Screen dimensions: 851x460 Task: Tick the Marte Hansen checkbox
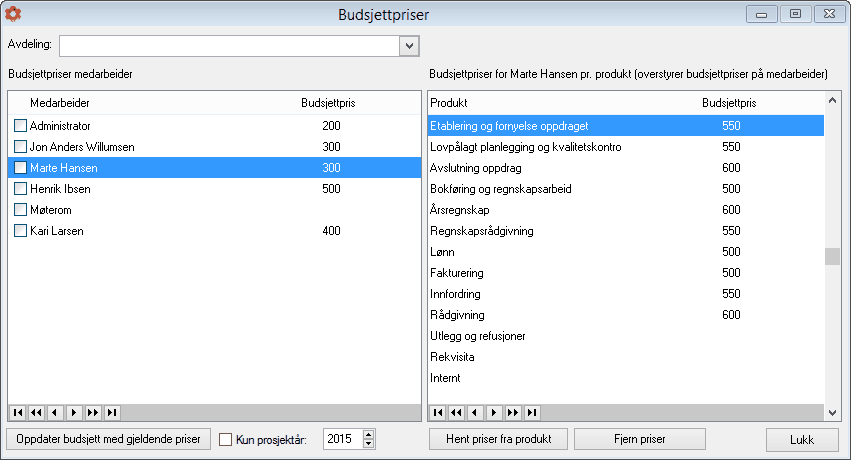pos(20,168)
